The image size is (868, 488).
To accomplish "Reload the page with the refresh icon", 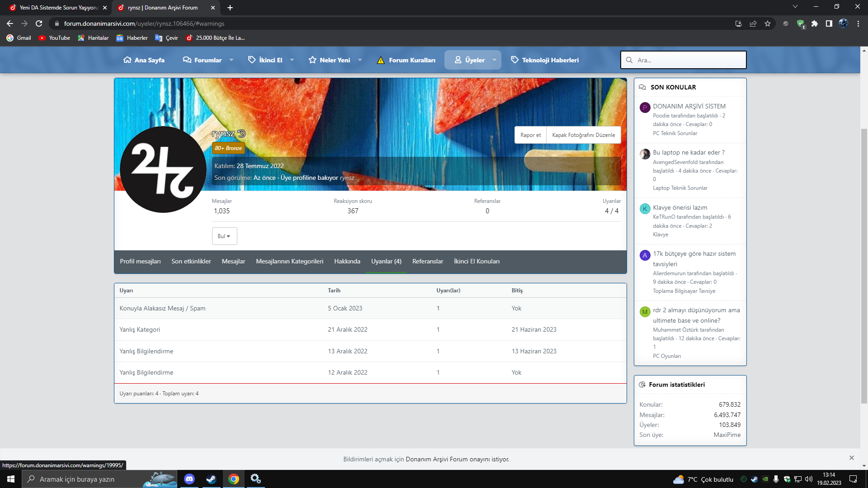I will (x=39, y=23).
